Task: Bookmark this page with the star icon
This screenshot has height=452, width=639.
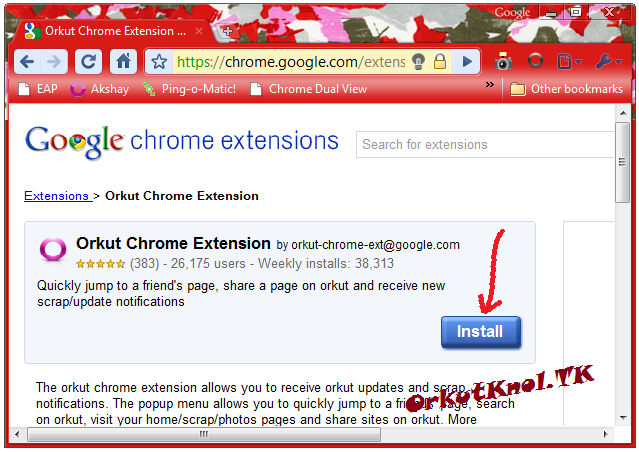Action: click(159, 62)
